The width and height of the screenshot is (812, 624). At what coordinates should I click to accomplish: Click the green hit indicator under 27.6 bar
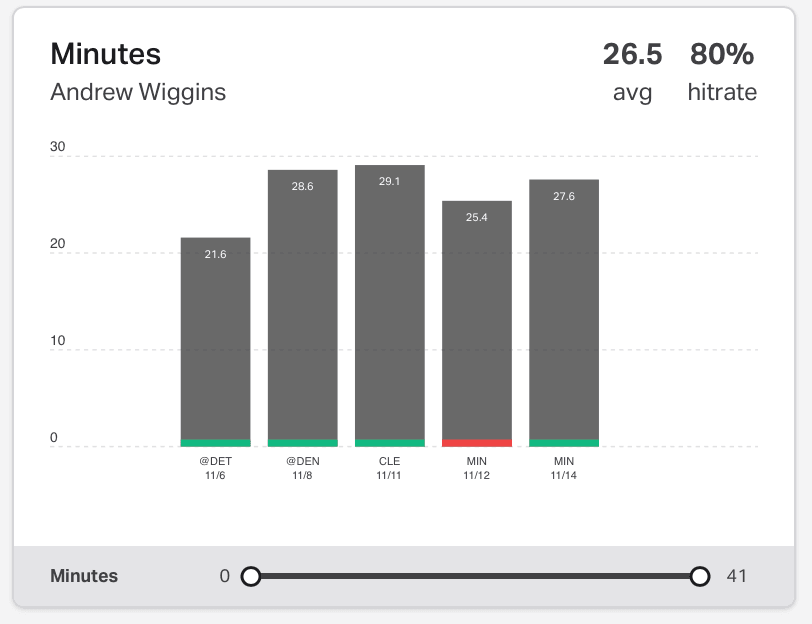click(564, 443)
